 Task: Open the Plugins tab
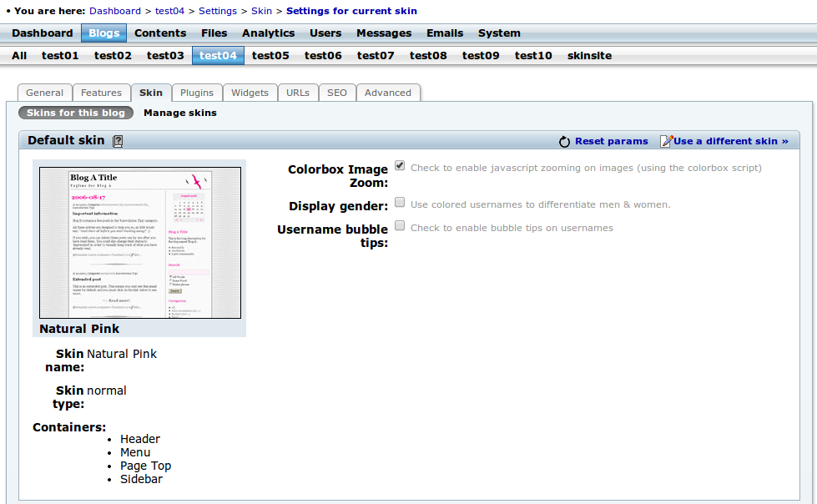(197, 93)
